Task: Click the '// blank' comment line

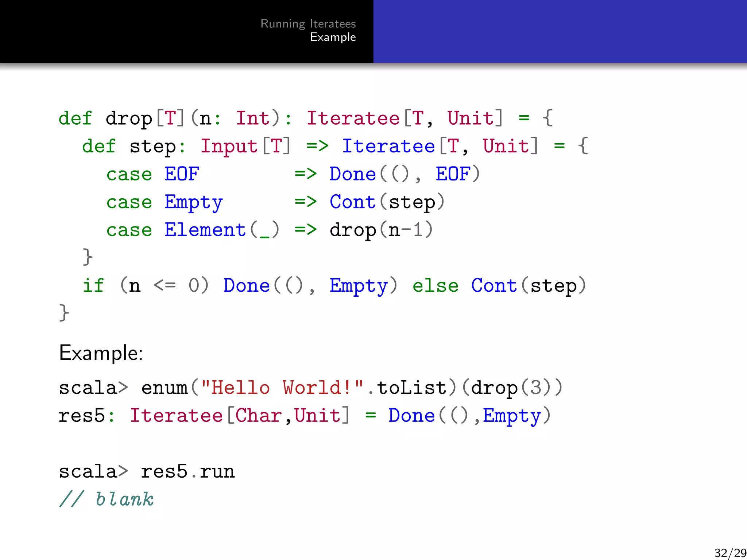Action: pos(106,499)
